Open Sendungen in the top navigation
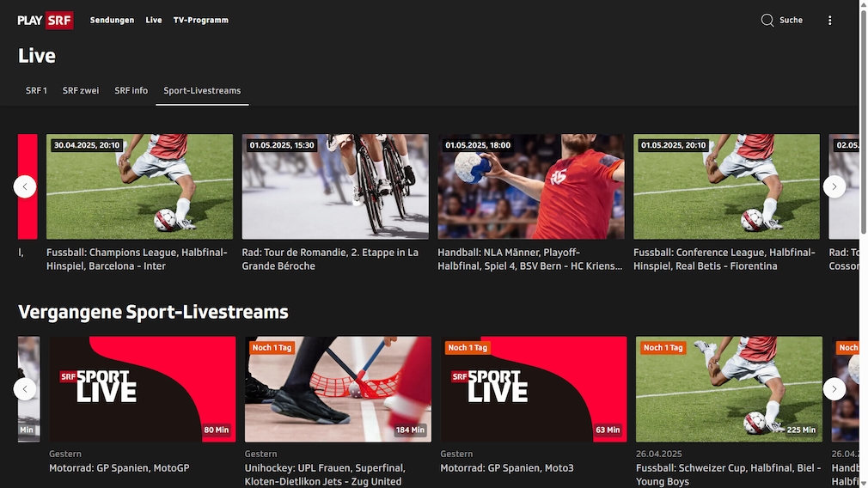The width and height of the screenshot is (868, 488). (x=112, y=20)
